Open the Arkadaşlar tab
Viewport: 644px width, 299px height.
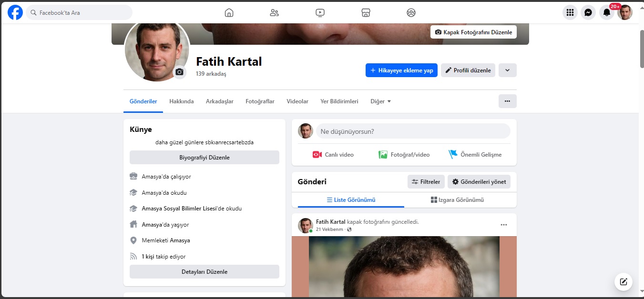tap(220, 101)
